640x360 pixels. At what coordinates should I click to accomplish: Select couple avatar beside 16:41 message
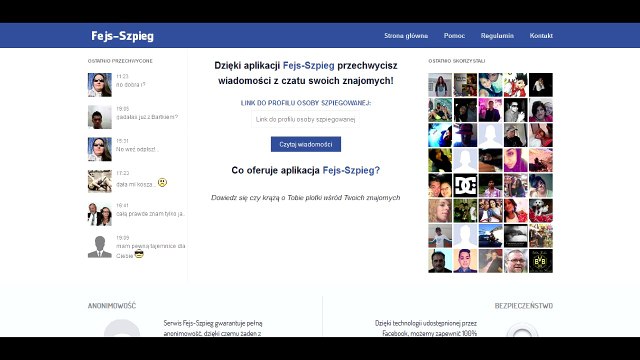100,213
